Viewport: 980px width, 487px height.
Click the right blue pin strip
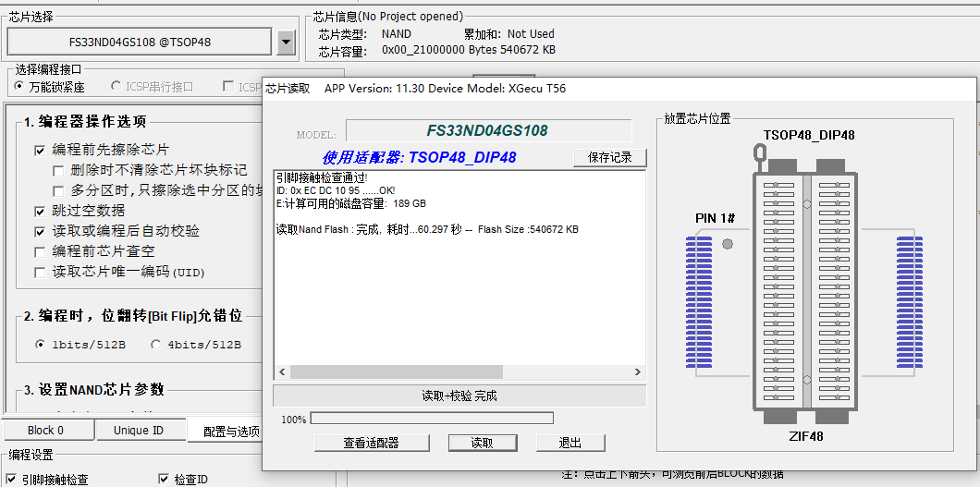[910, 300]
